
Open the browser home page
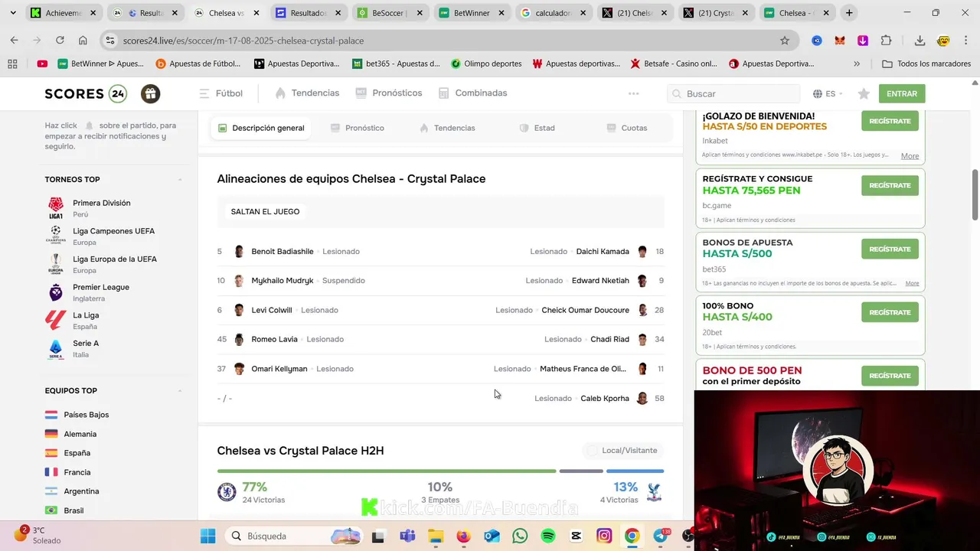pos(83,41)
